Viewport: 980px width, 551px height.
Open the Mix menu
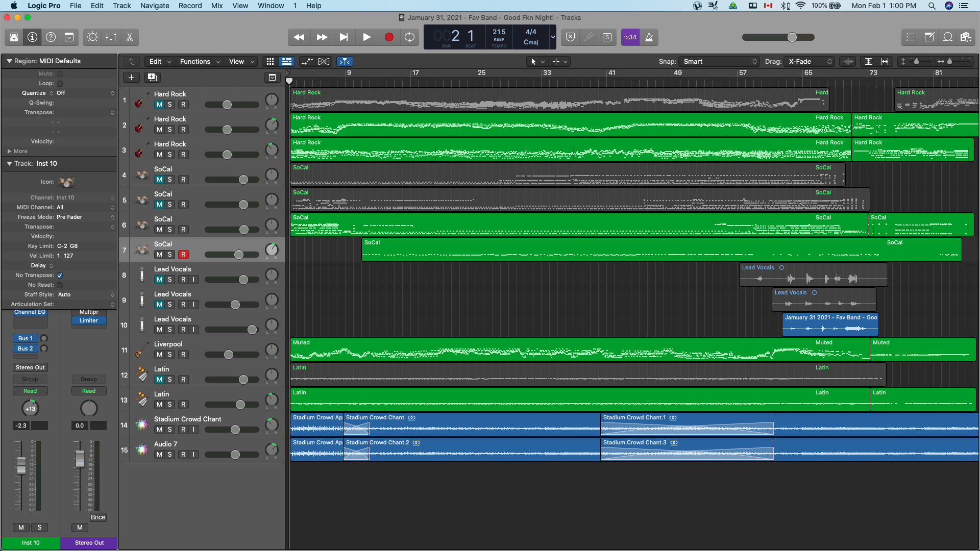217,6
